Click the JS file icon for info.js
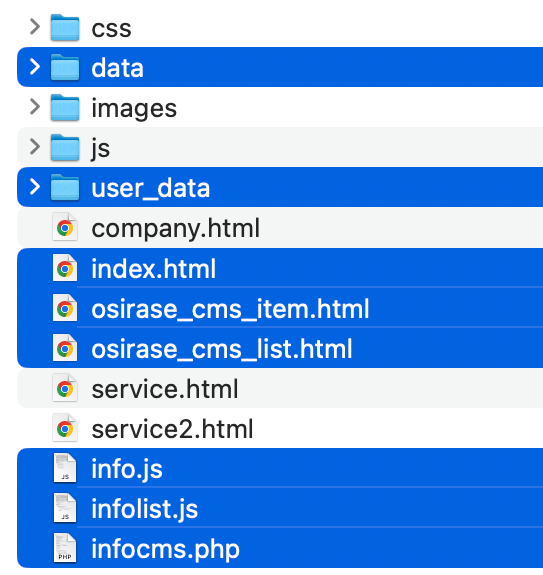The width and height of the screenshot is (543, 575). tap(65, 468)
